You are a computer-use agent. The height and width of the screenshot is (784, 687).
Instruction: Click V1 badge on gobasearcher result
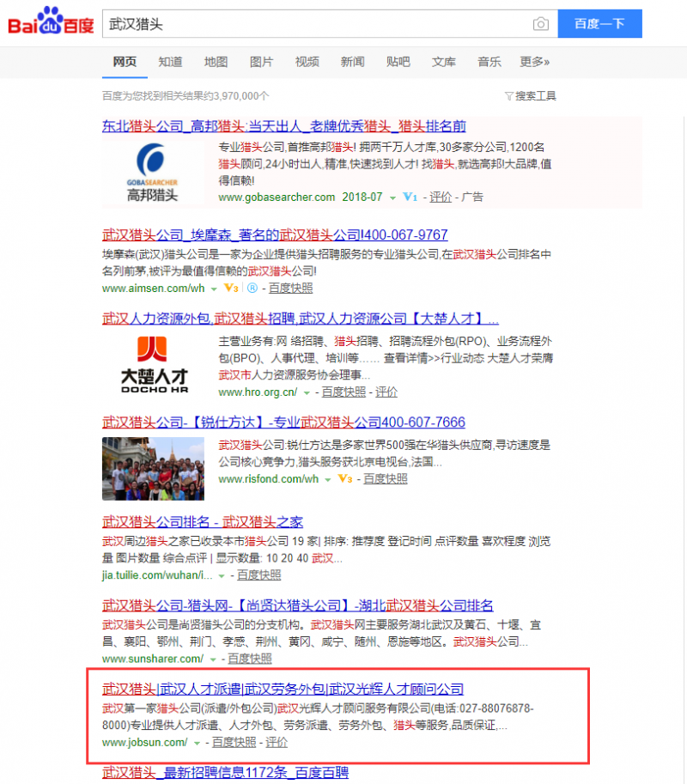(410, 198)
